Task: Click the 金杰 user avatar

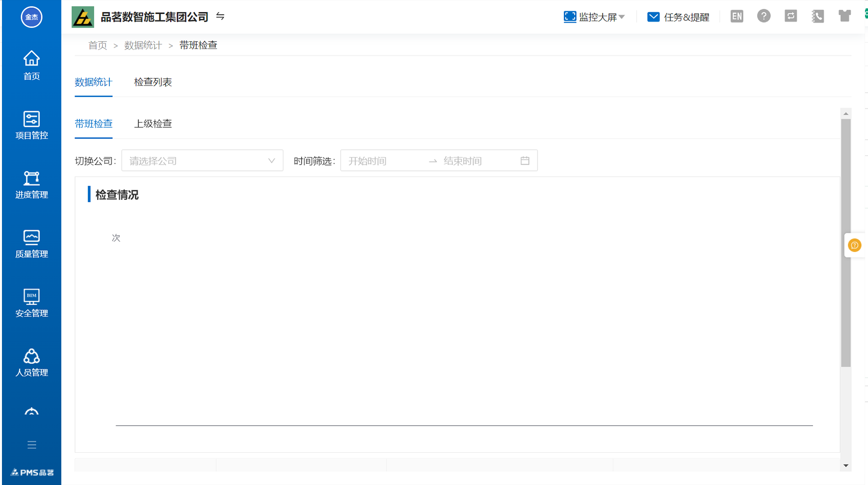Action: point(31,17)
